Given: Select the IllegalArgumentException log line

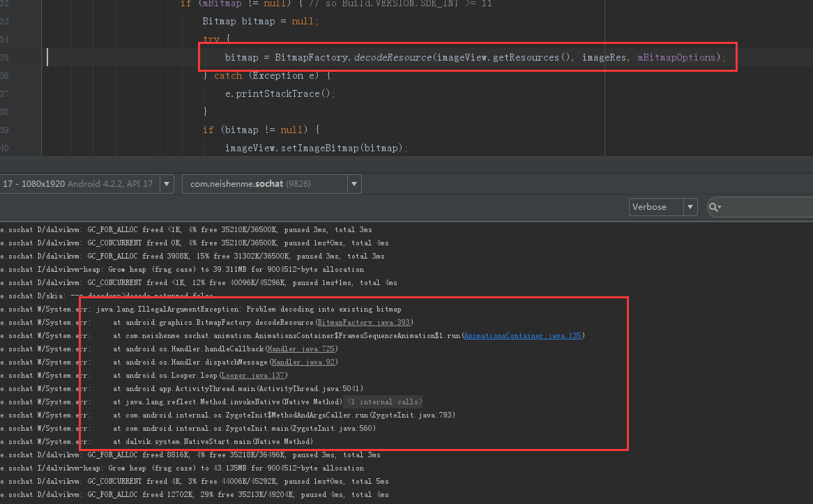Looking at the screenshot, I should pyautogui.click(x=201, y=309).
